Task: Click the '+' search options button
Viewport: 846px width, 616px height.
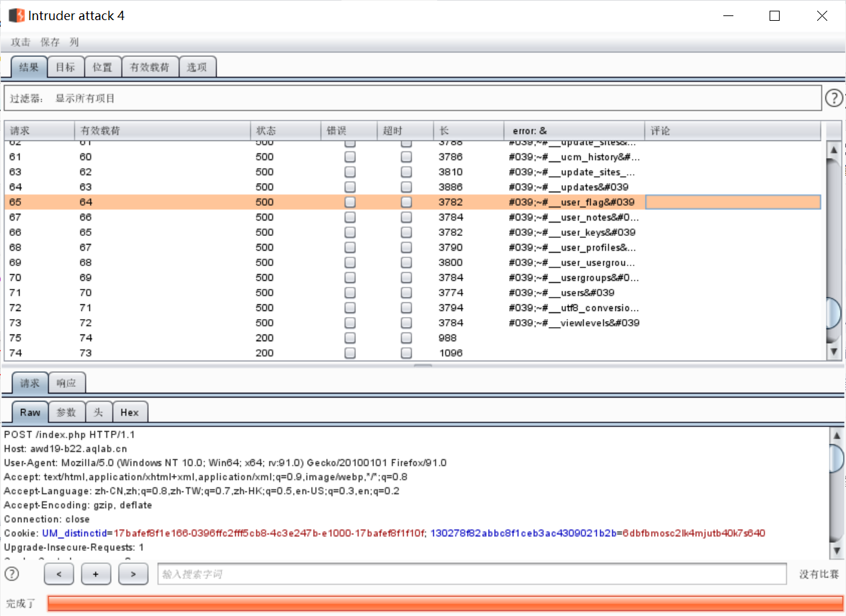Action: pyautogui.click(x=96, y=574)
